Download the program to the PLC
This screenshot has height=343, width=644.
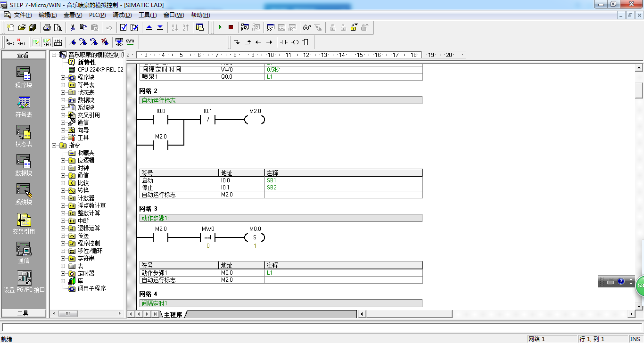tap(160, 27)
